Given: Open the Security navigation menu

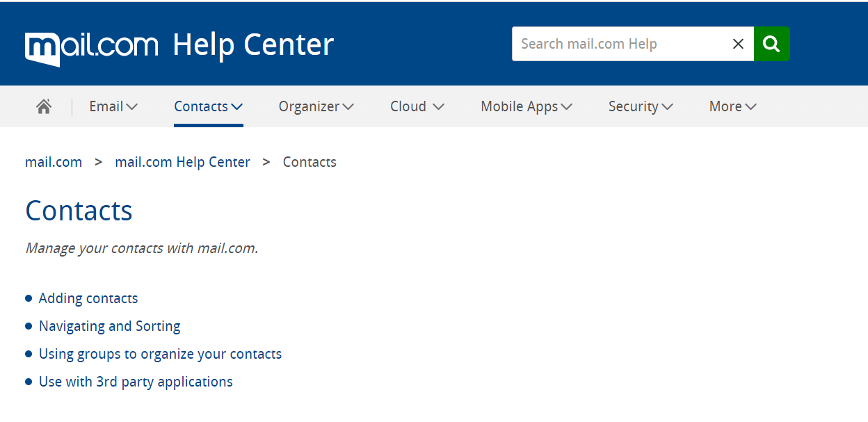Looking at the screenshot, I should (641, 106).
